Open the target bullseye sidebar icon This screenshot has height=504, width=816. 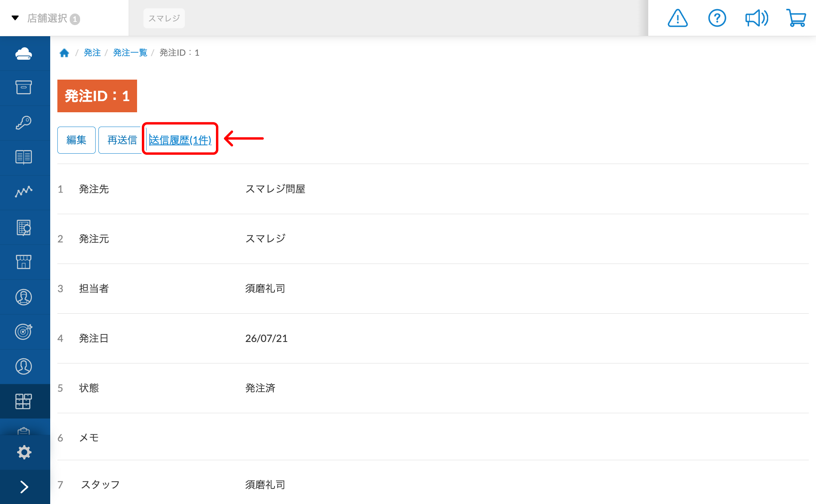(24, 332)
